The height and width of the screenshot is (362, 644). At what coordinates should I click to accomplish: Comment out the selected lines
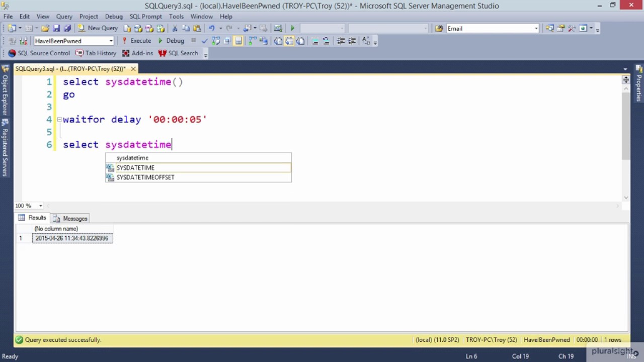click(315, 41)
